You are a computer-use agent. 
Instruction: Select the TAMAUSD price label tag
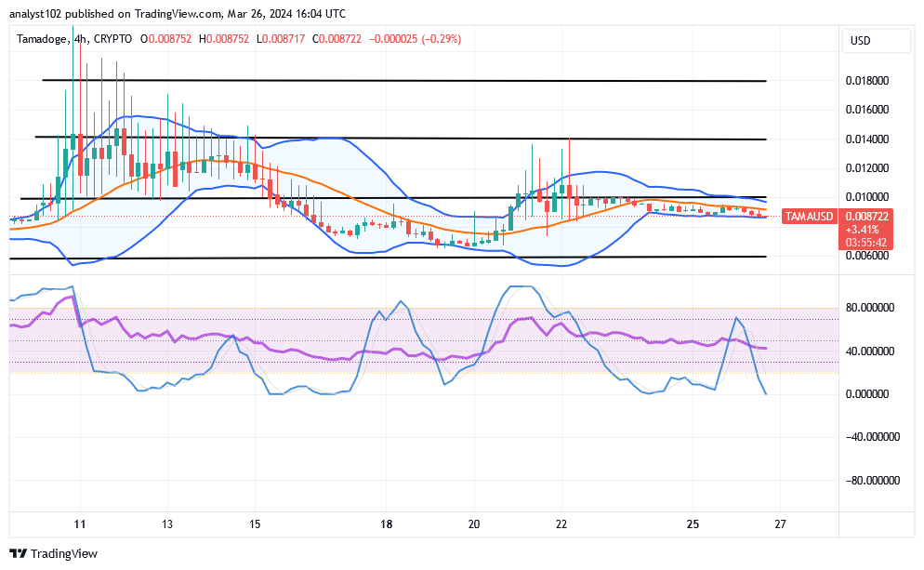coord(809,217)
